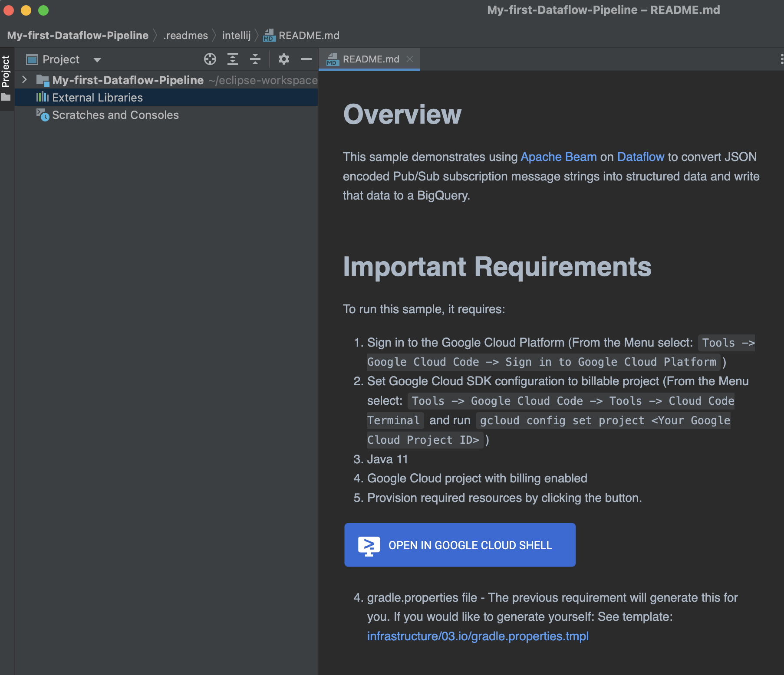Click the macOS green zoom window button
The image size is (784, 675).
(x=43, y=10)
